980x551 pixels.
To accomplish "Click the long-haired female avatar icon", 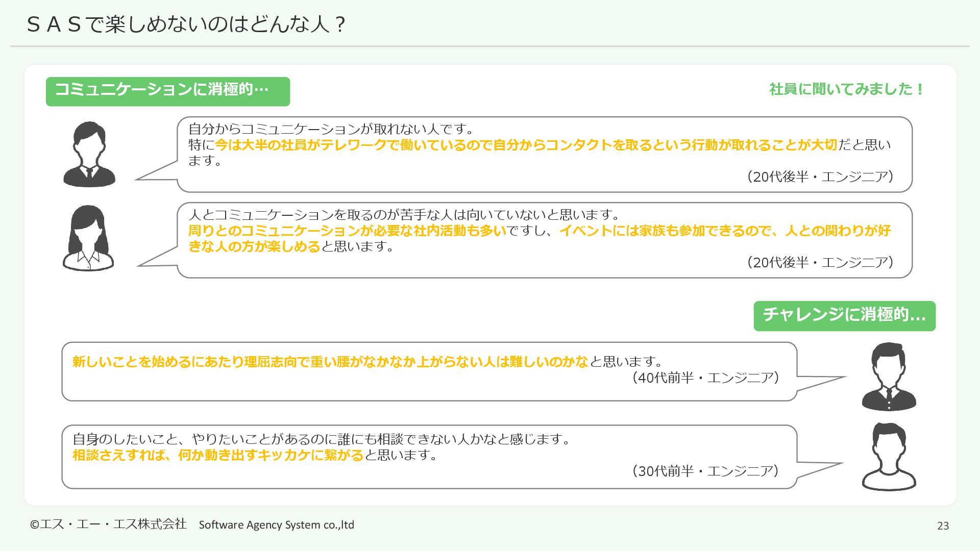I will click(88, 238).
